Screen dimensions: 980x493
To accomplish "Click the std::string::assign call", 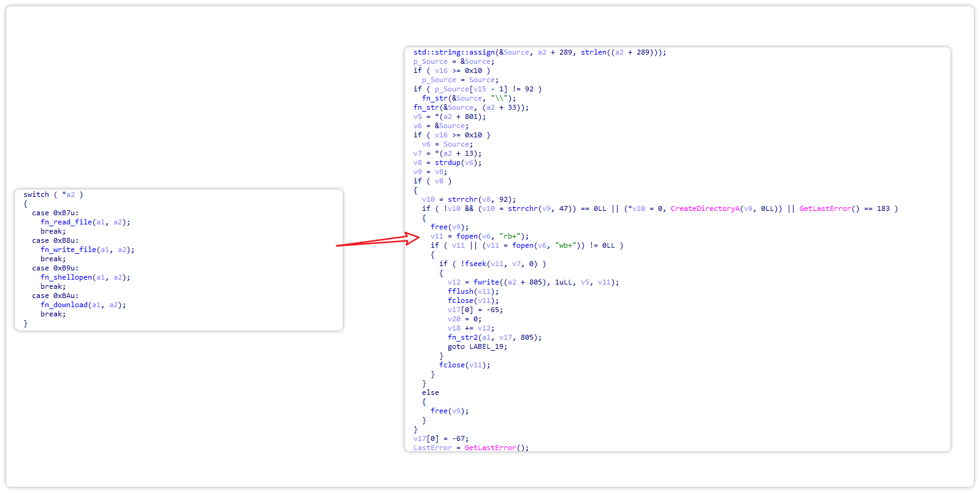I will click(x=454, y=52).
